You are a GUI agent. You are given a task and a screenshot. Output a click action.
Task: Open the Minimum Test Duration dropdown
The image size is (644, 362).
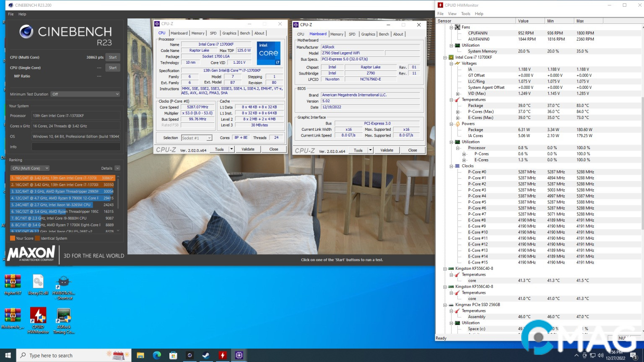click(85, 94)
